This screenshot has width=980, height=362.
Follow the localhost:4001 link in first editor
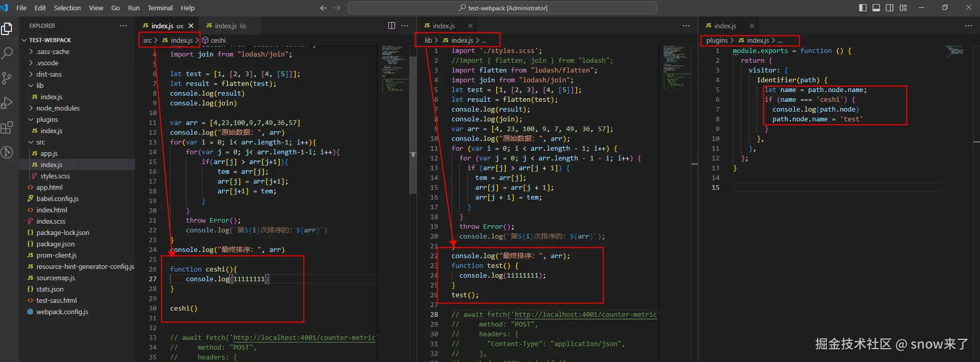coord(304,337)
